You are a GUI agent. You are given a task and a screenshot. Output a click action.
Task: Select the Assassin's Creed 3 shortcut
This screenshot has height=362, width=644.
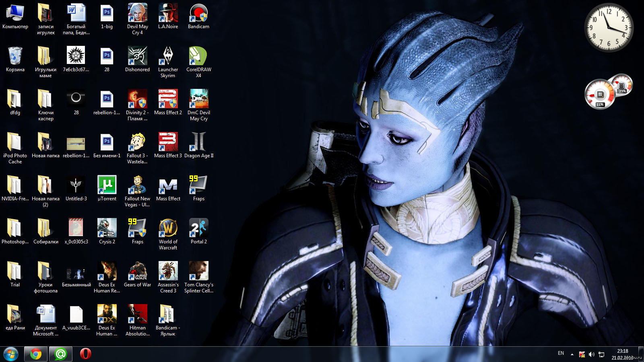click(x=168, y=277)
